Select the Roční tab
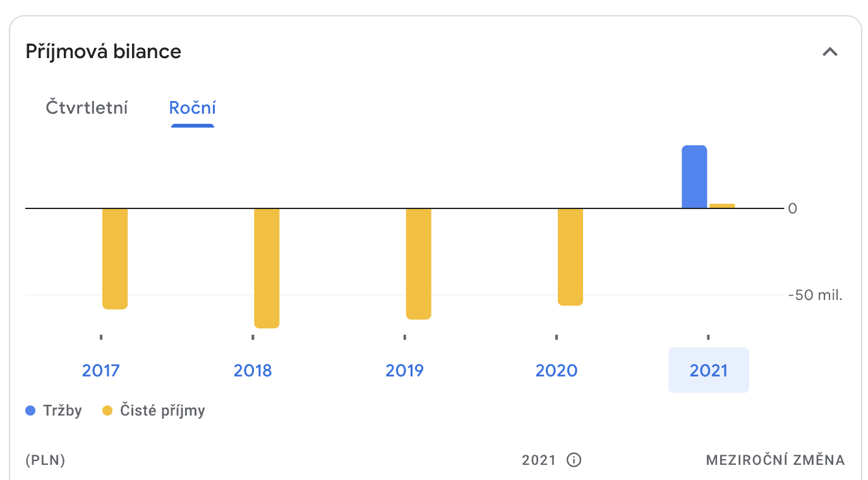 193,107
